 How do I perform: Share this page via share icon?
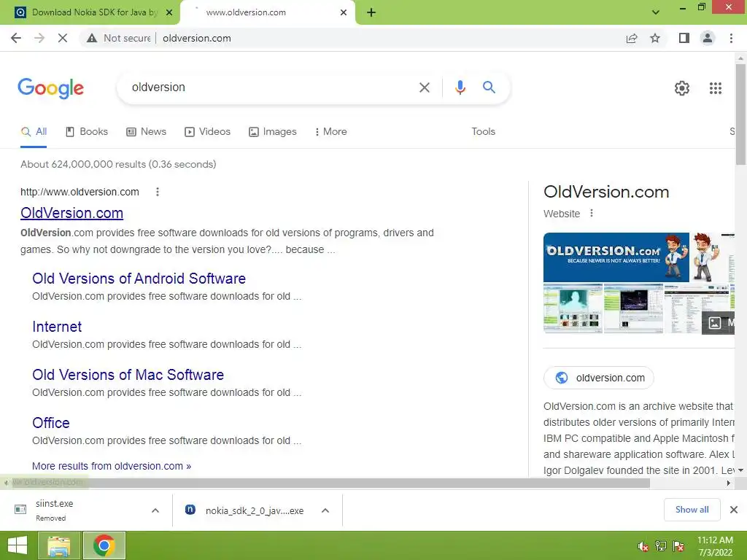[632, 38]
